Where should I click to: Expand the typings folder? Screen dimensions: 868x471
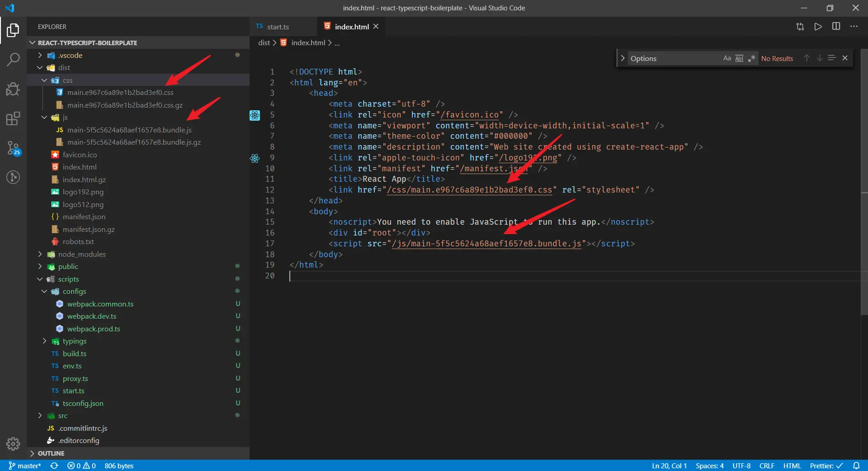pos(44,341)
